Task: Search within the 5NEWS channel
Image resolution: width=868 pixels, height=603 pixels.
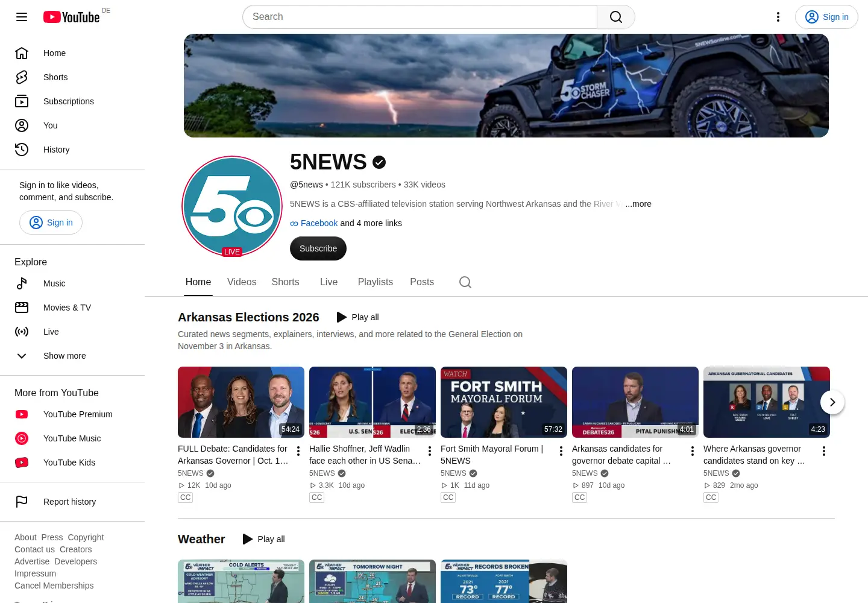Action: pyautogui.click(x=465, y=282)
